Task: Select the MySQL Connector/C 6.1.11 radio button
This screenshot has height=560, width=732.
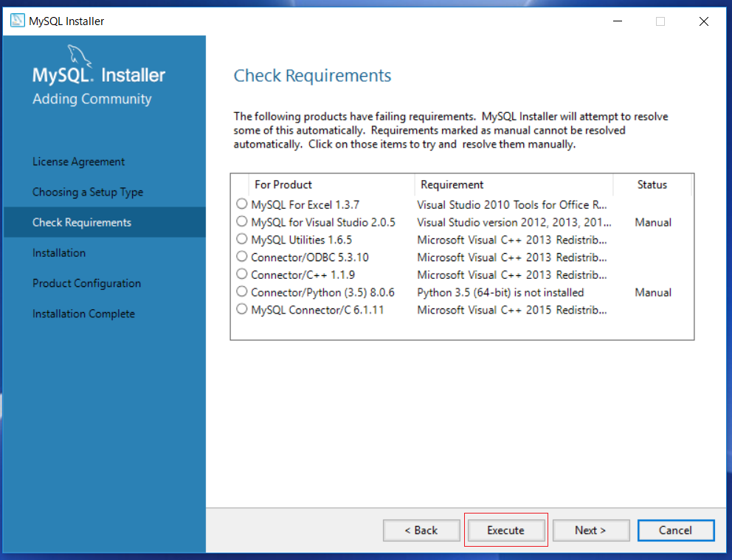Action: click(241, 309)
